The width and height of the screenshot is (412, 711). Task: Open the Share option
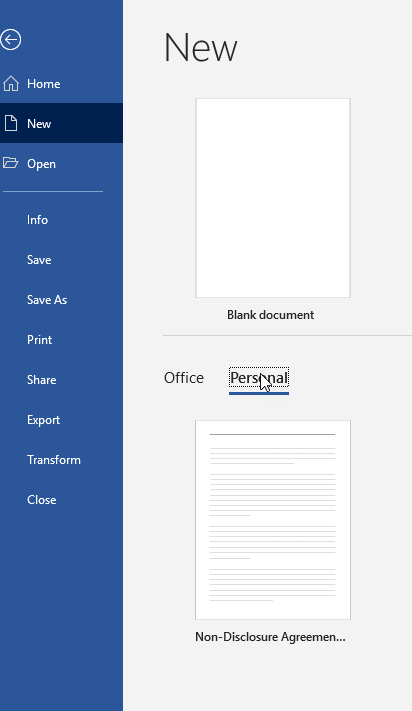[61, 380]
